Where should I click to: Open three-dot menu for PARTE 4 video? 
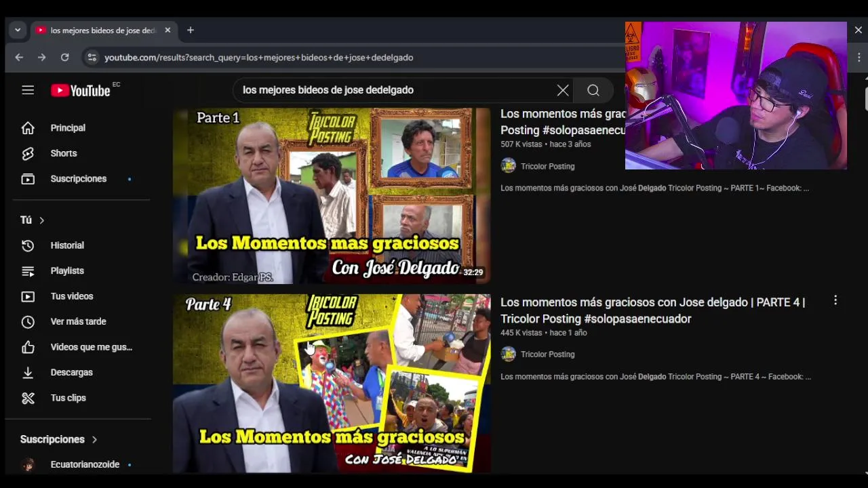pyautogui.click(x=835, y=300)
